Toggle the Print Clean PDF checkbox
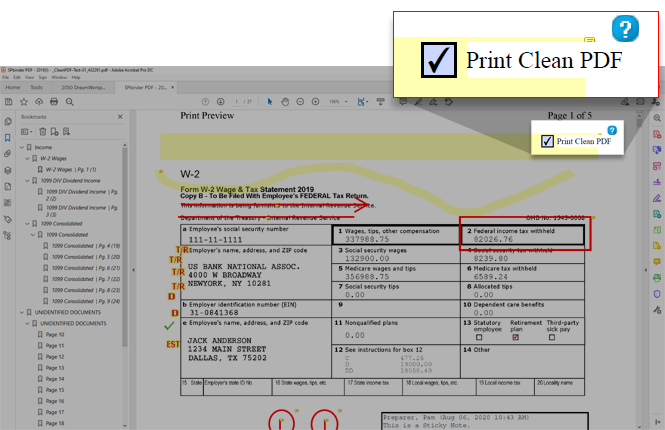 tap(439, 60)
